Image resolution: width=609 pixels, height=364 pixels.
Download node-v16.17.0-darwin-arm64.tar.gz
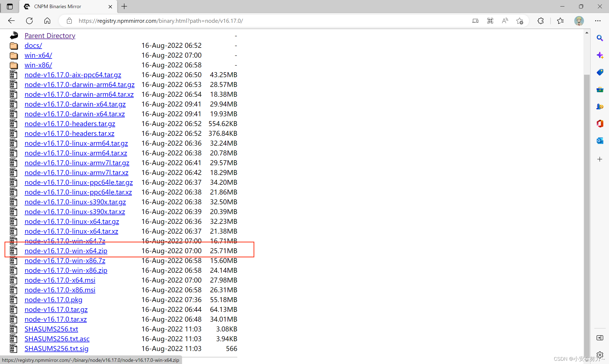click(x=79, y=85)
